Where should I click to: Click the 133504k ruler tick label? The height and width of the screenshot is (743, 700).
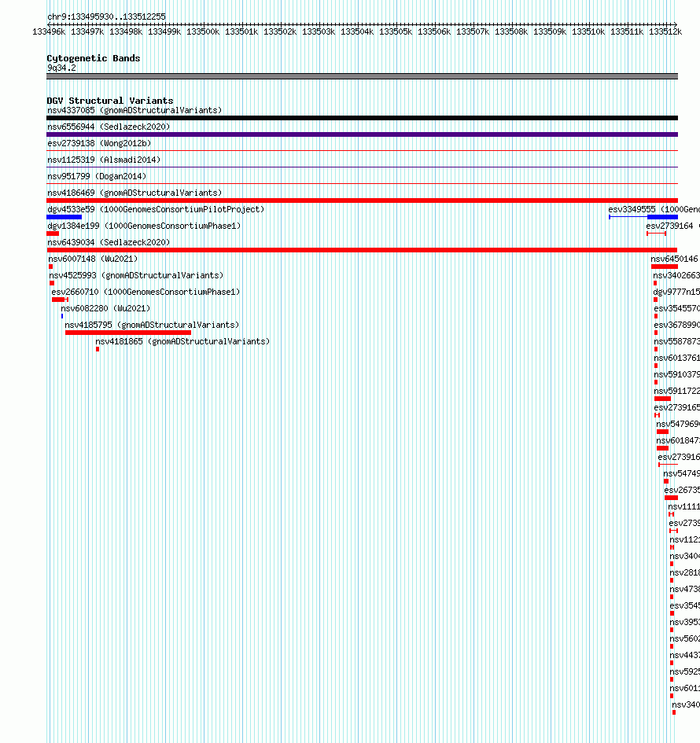coord(357,31)
